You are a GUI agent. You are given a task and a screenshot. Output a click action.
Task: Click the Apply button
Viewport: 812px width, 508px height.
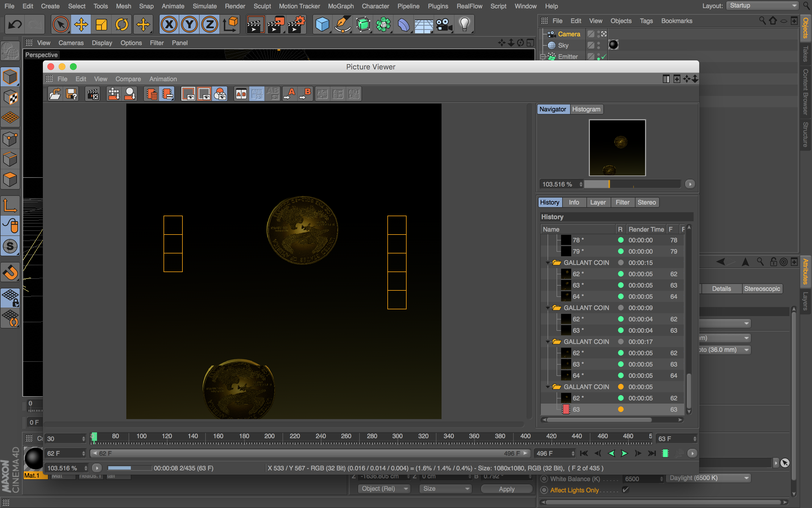click(x=506, y=489)
